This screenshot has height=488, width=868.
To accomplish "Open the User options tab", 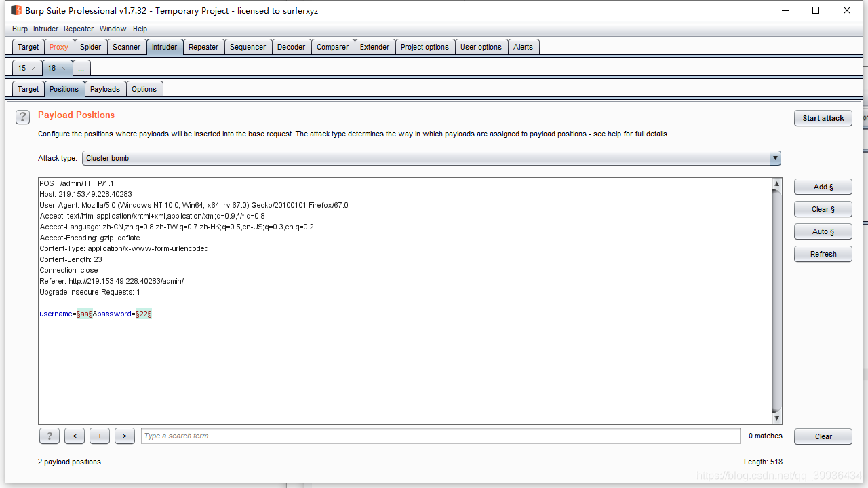I will point(481,47).
